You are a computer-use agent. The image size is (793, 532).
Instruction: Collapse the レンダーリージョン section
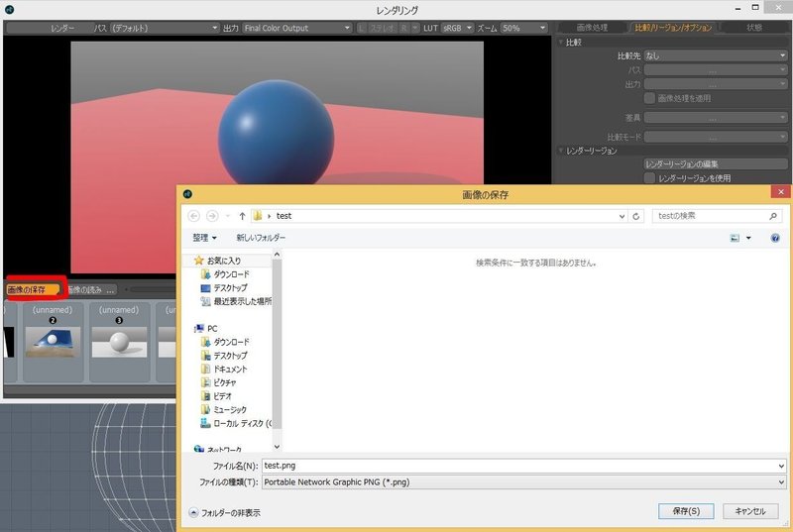coord(561,151)
